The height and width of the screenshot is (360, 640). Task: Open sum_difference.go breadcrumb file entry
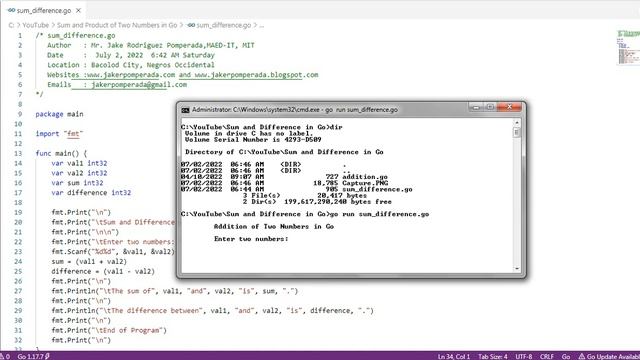point(224,25)
